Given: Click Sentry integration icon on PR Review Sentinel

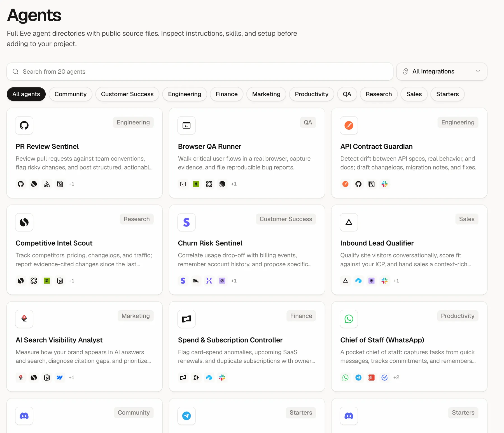Looking at the screenshot, I should (x=47, y=184).
